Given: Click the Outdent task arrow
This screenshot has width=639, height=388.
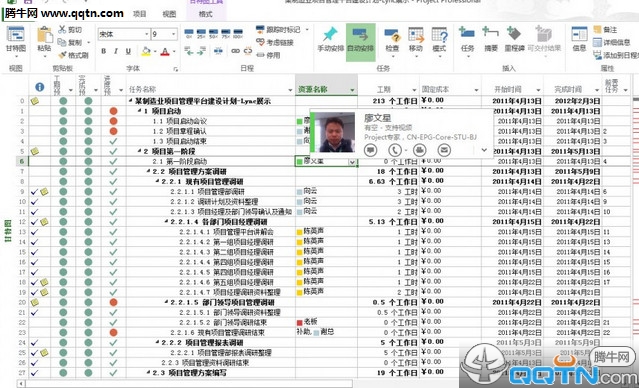Looking at the screenshot, I should click(x=189, y=51).
